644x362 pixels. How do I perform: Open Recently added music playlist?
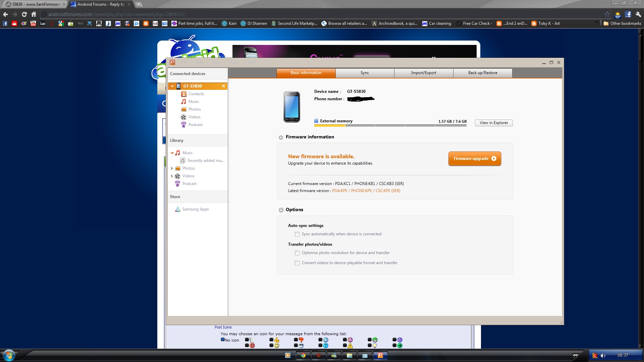[x=205, y=161]
